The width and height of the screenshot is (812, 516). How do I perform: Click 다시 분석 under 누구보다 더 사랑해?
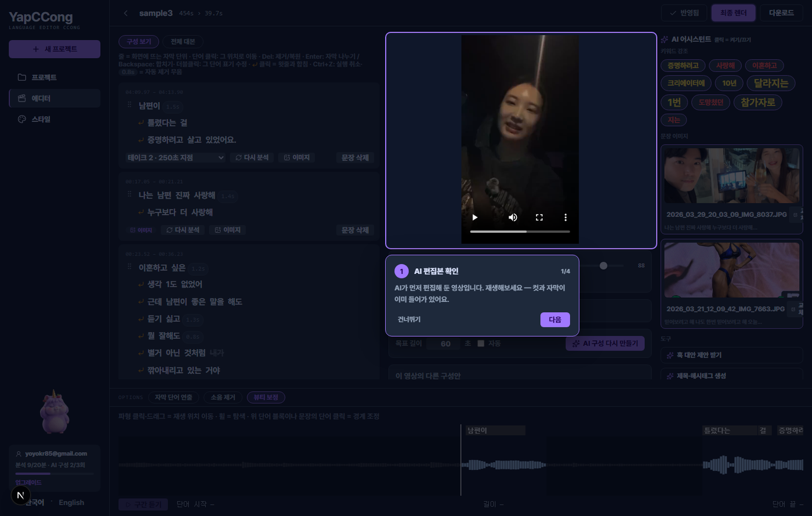pyautogui.click(x=183, y=230)
